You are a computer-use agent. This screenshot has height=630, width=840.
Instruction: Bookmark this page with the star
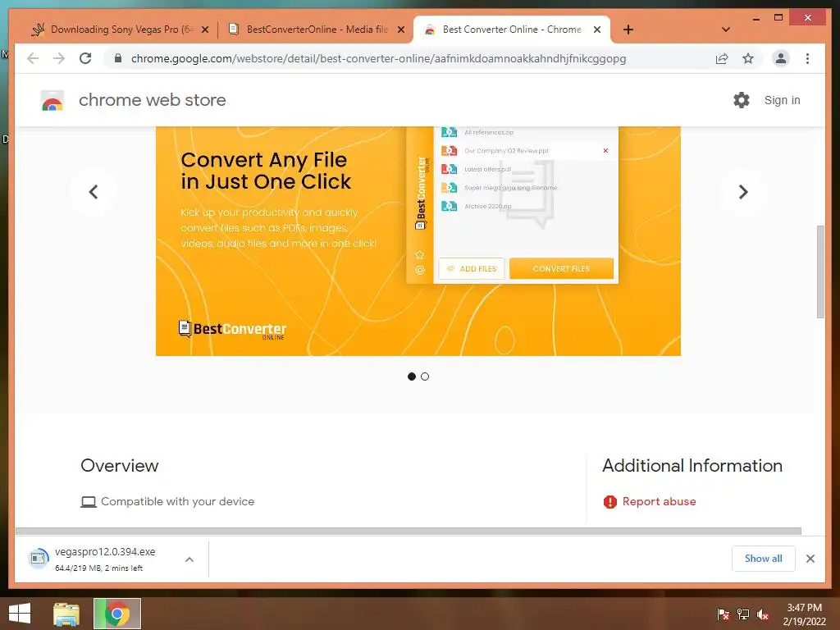(748, 58)
